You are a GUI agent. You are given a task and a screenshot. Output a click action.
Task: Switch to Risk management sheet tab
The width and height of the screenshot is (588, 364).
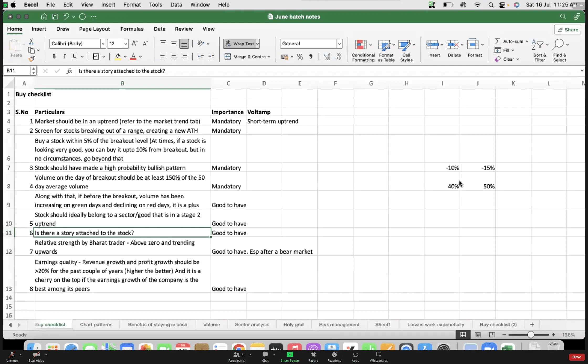tap(339, 325)
